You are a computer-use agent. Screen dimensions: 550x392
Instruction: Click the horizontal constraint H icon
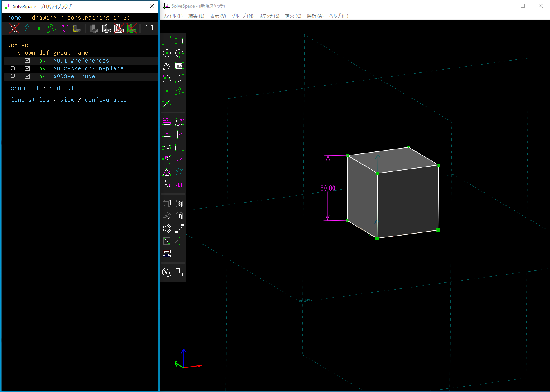[167, 135]
